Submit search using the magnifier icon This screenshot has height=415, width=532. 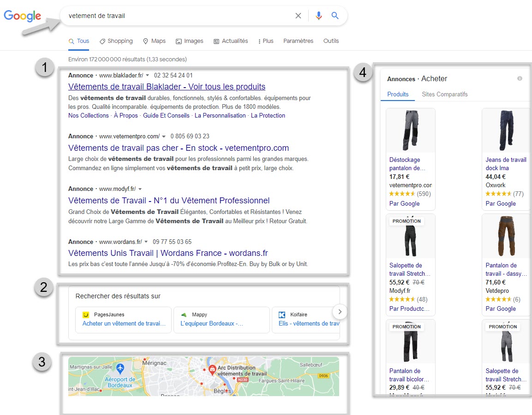(x=335, y=16)
